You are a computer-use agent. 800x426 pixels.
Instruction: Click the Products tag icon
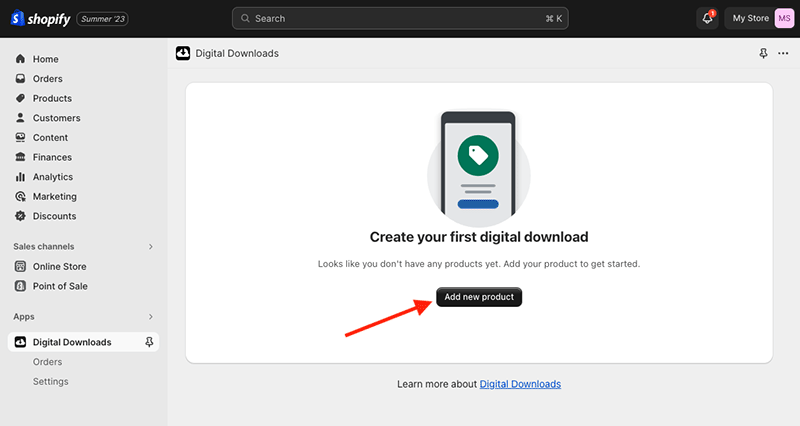tap(20, 98)
